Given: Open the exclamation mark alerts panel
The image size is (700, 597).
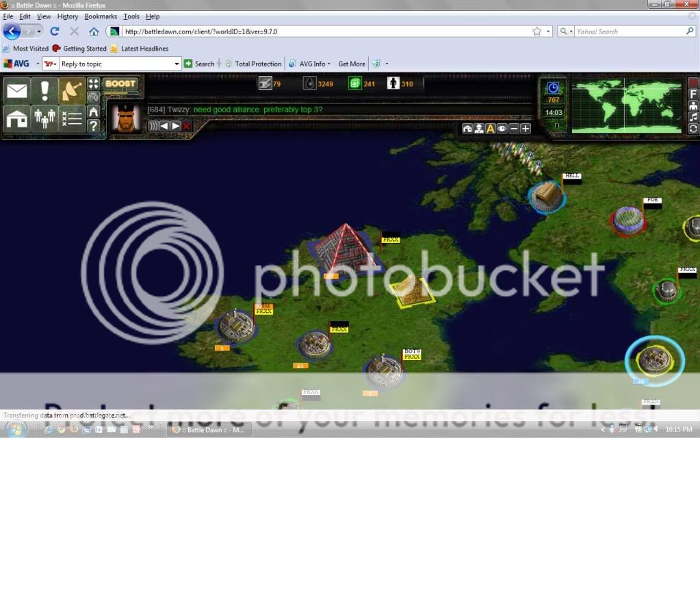Looking at the screenshot, I should click(x=44, y=90).
